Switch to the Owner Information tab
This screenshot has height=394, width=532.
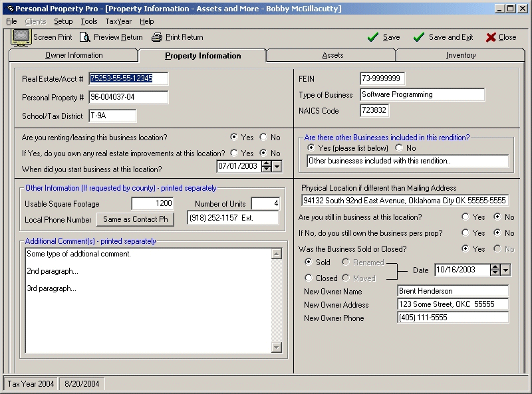tap(74, 55)
